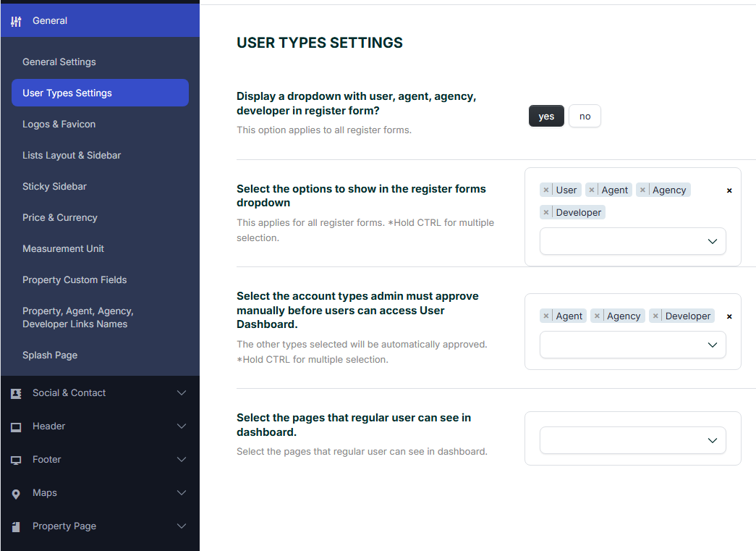756x551 pixels.
Task: Click the Footer screen icon
Action: (16, 460)
